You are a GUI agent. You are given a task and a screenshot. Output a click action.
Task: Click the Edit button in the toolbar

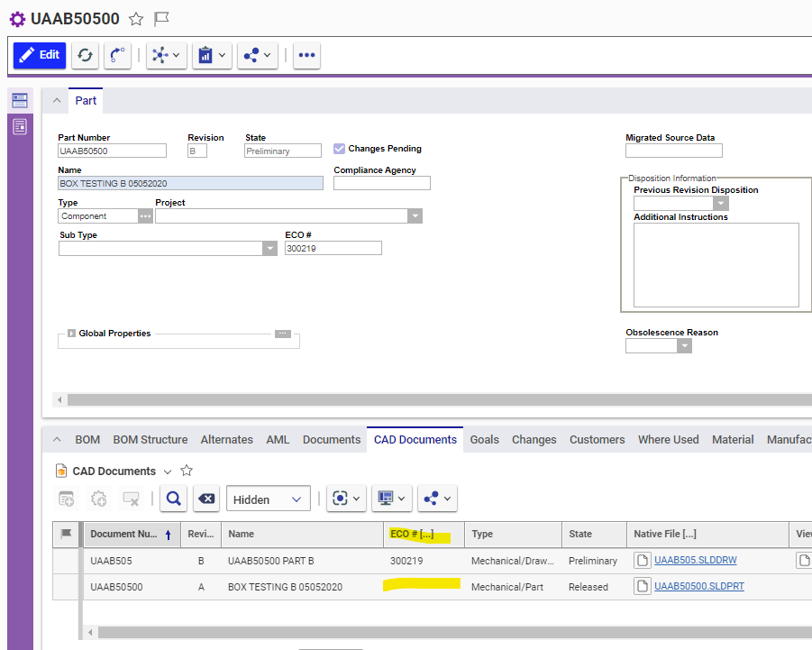(40, 55)
